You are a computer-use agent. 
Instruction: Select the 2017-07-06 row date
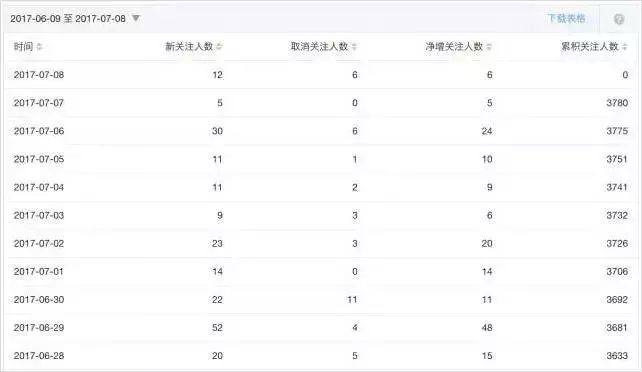(x=39, y=131)
